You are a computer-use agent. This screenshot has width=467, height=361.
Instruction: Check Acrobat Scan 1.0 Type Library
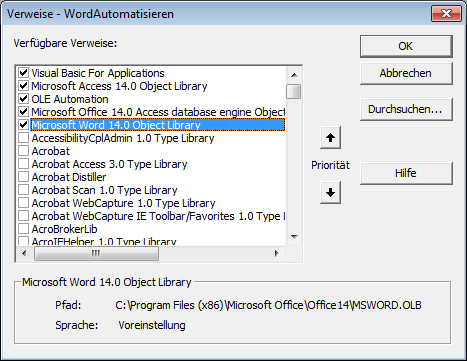(23, 190)
